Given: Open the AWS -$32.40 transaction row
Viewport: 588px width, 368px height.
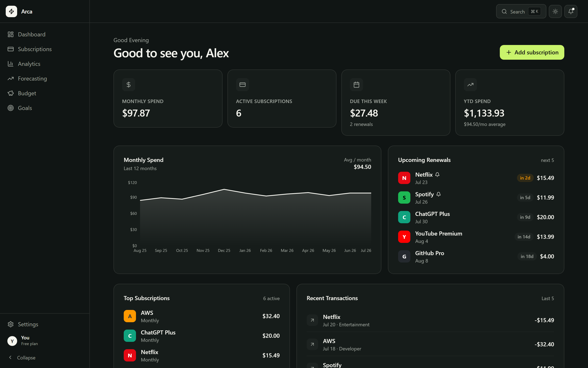Looking at the screenshot, I should coord(430,344).
